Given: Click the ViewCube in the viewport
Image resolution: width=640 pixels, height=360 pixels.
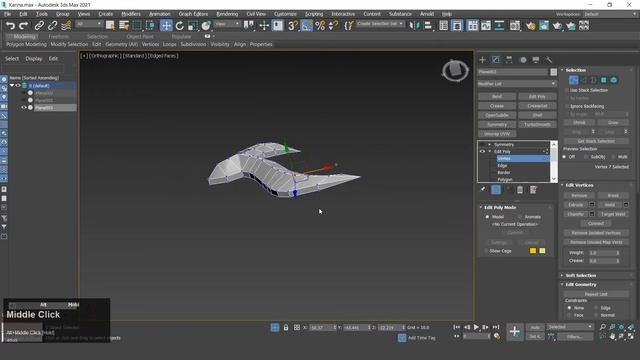Looking at the screenshot, I should pyautogui.click(x=455, y=71).
